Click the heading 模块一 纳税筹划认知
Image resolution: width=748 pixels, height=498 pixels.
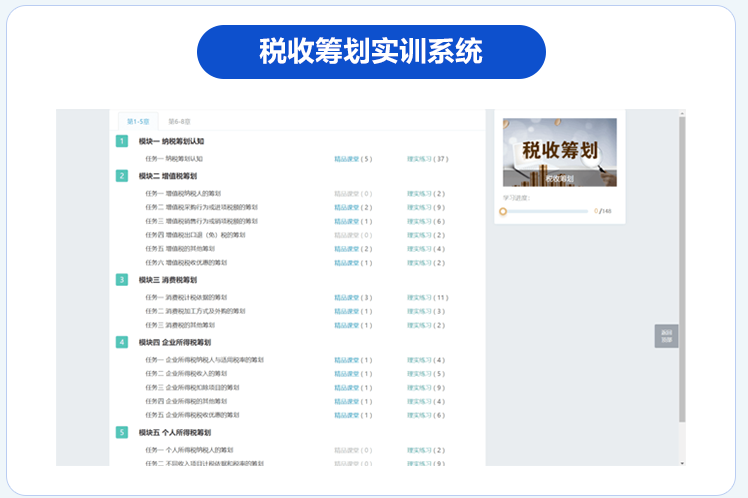tap(171, 141)
